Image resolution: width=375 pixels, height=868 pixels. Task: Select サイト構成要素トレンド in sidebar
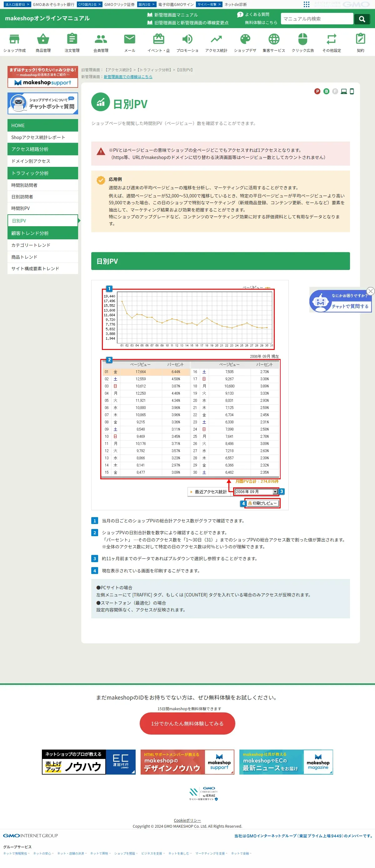[x=43, y=268]
